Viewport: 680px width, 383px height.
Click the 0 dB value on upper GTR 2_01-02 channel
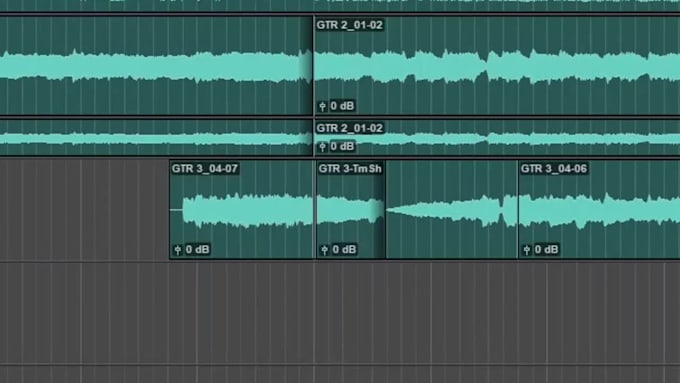coord(342,106)
